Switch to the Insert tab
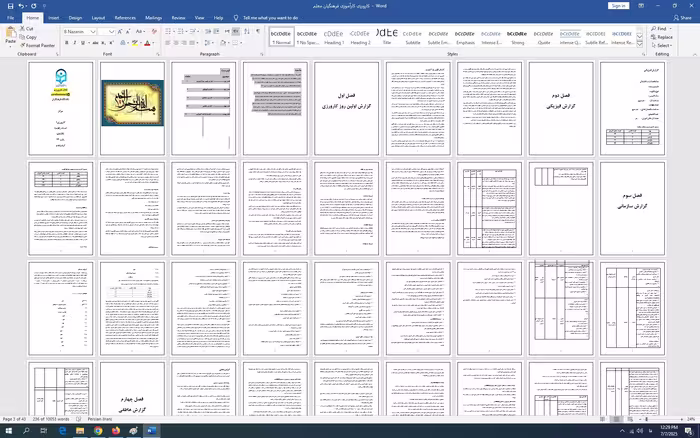Screen dimensions: 700x438 click(54, 18)
